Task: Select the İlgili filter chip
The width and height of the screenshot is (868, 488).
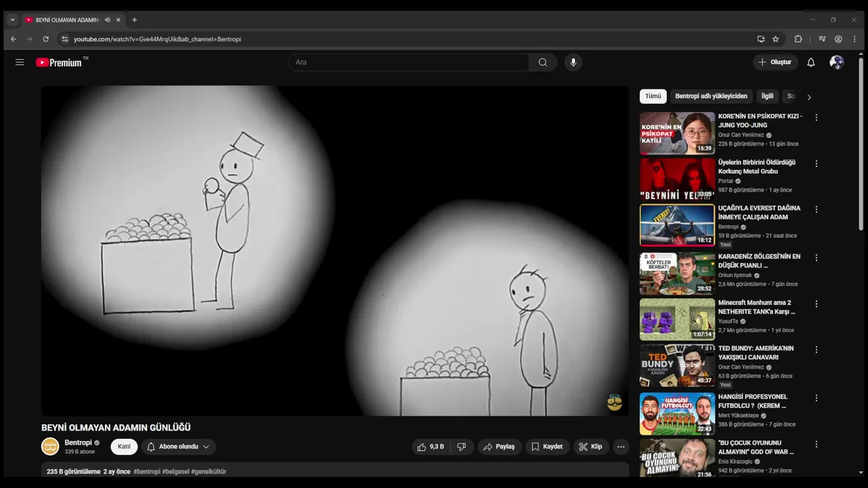Action: click(767, 96)
